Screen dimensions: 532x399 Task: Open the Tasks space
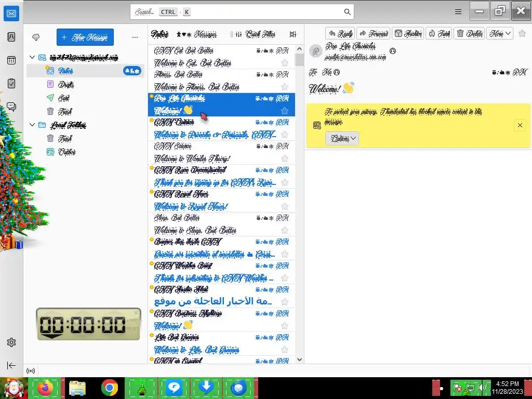tap(11, 84)
